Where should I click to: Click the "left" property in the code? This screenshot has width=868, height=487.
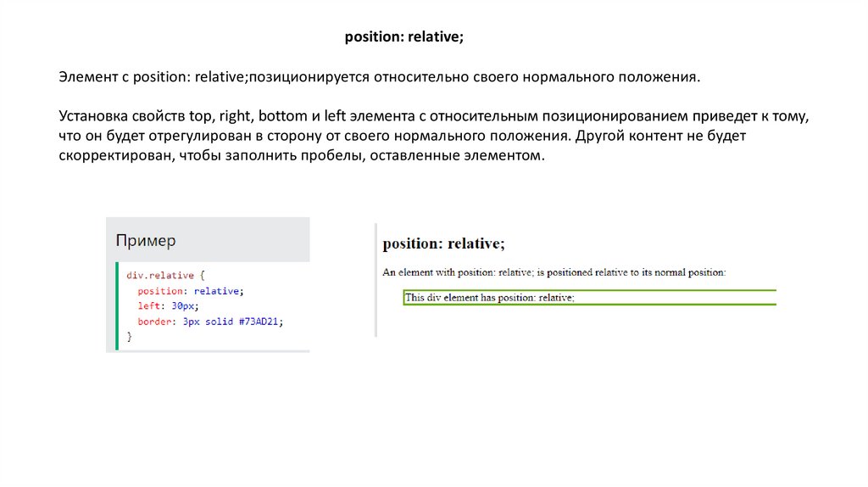148,306
